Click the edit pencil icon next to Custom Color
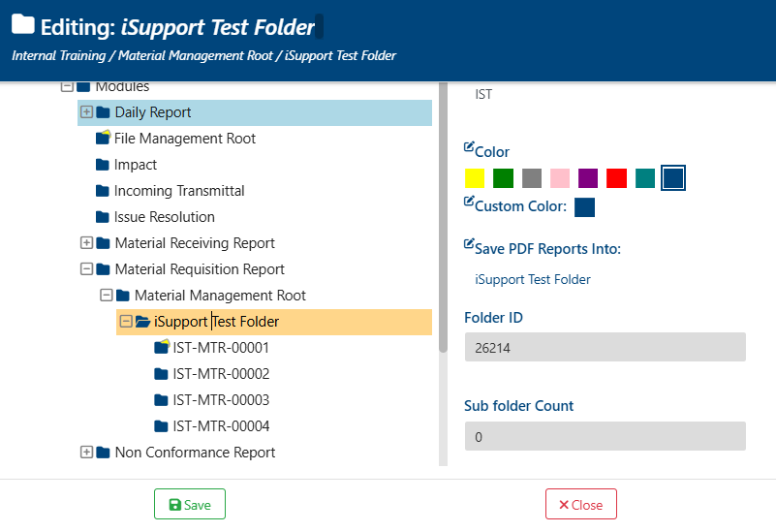Screen dimensions: 776x532 (x=469, y=202)
